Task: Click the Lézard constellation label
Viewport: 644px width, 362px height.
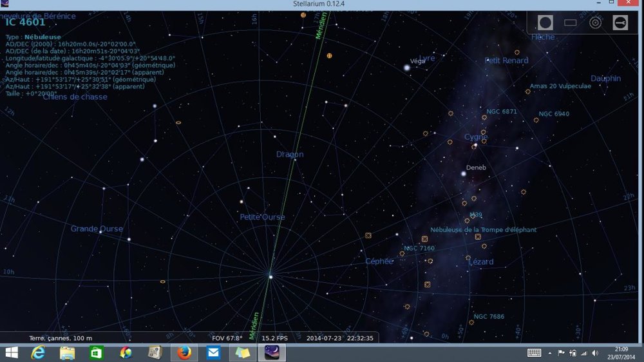Action: (x=481, y=262)
